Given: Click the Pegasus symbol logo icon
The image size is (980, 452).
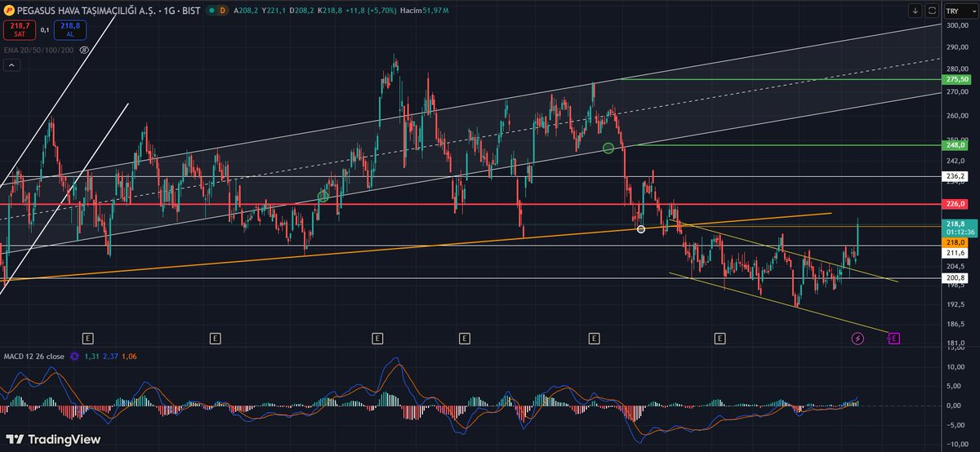Looking at the screenshot, I should pyautogui.click(x=8, y=11).
